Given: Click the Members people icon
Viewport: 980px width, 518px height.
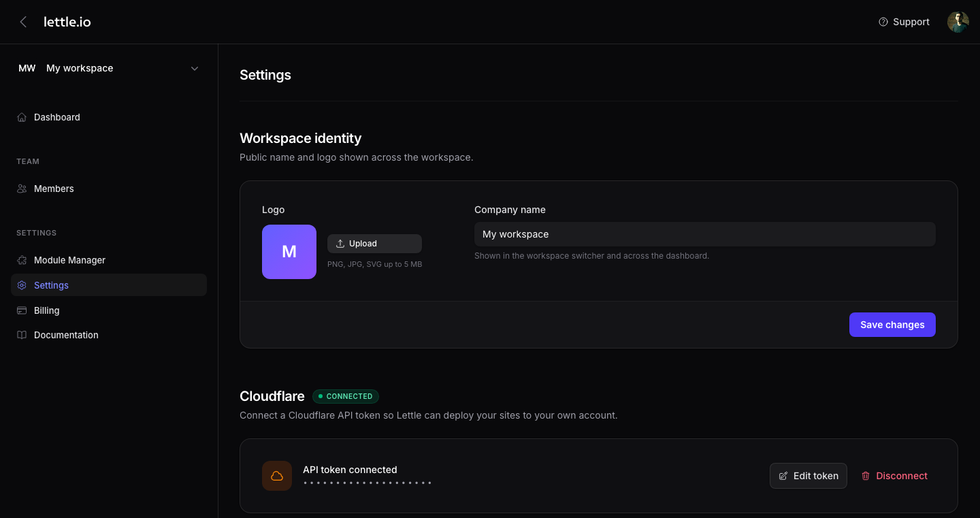Looking at the screenshot, I should 22,189.
